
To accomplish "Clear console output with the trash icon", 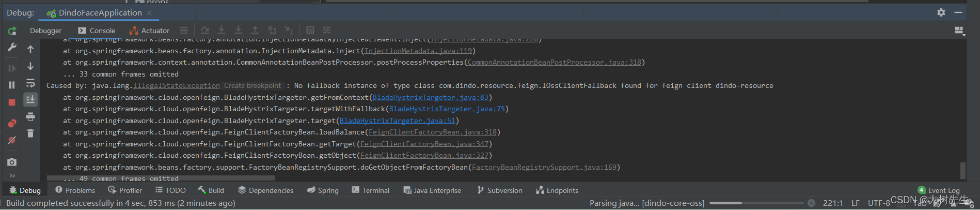I will click(x=30, y=133).
